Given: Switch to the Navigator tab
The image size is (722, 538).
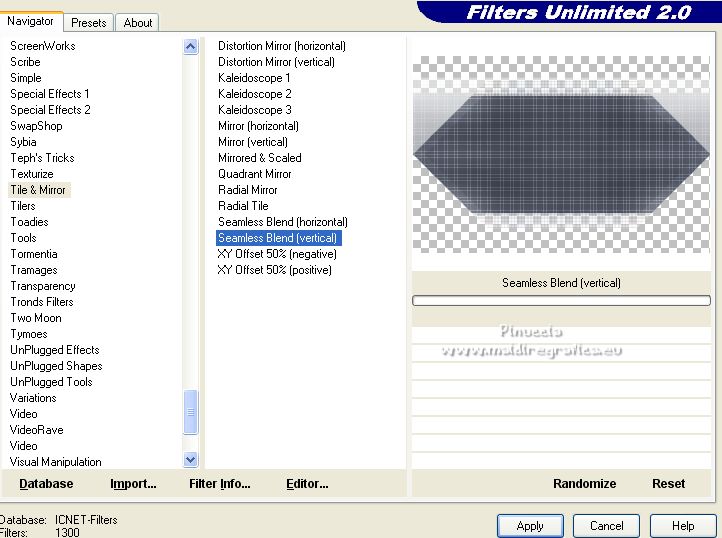Looking at the screenshot, I should [x=30, y=21].
